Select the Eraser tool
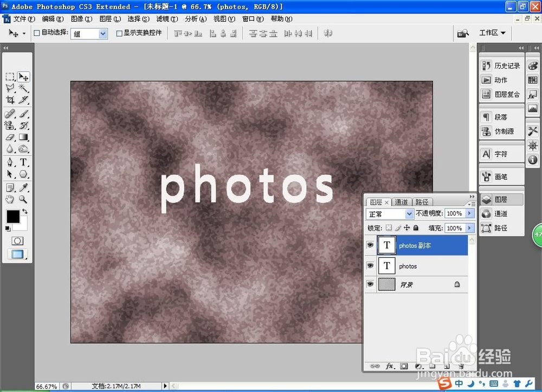The width and height of the screenshot is (542, 392). 10,137
